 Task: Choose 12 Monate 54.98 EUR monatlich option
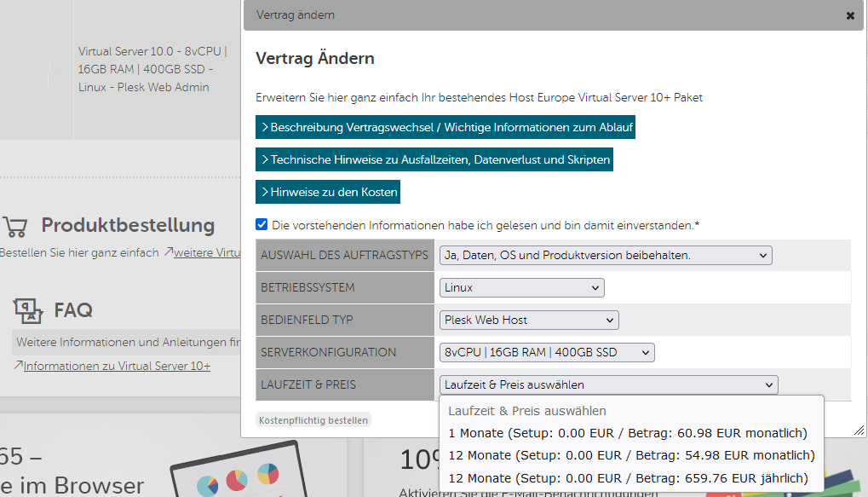631,455
